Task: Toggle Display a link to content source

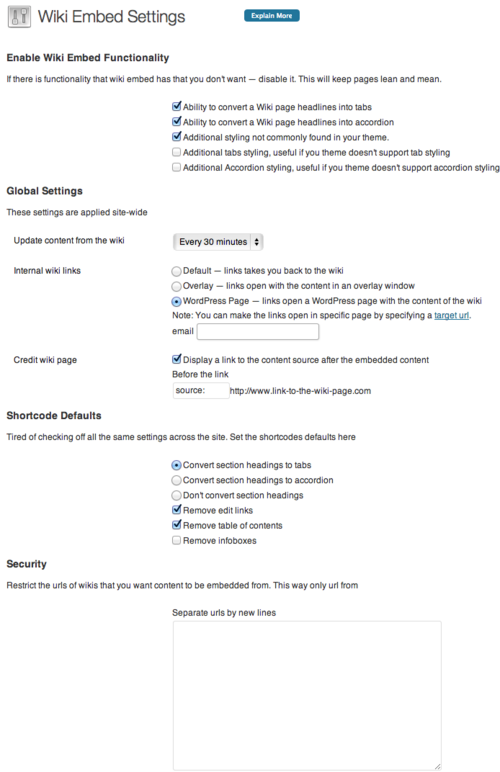Action: (177, 359)
